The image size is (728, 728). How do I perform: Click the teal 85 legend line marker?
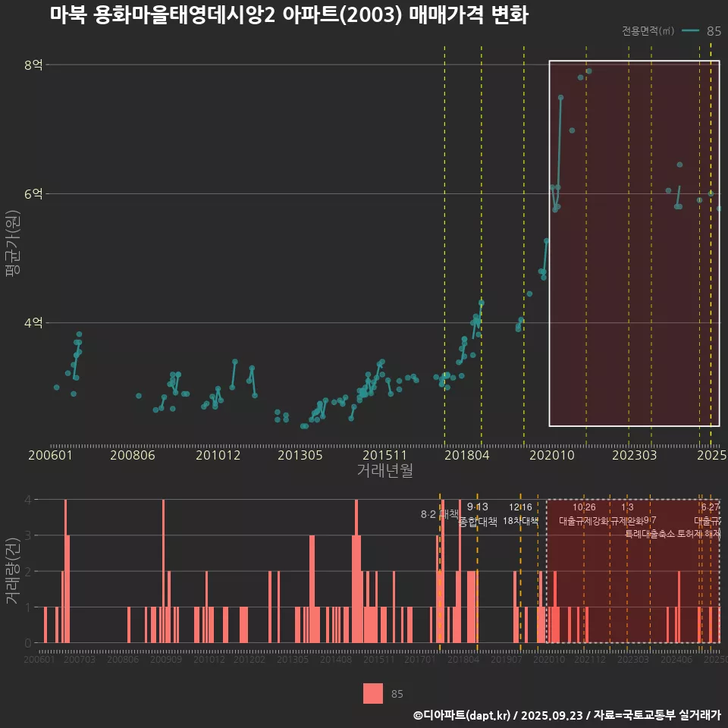(x=690, y=31)
